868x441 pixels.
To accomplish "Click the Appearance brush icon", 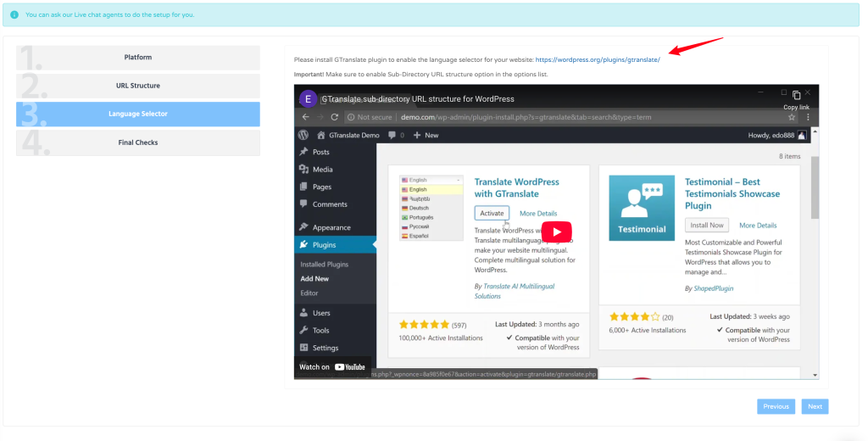I will [x=303, y=227].
